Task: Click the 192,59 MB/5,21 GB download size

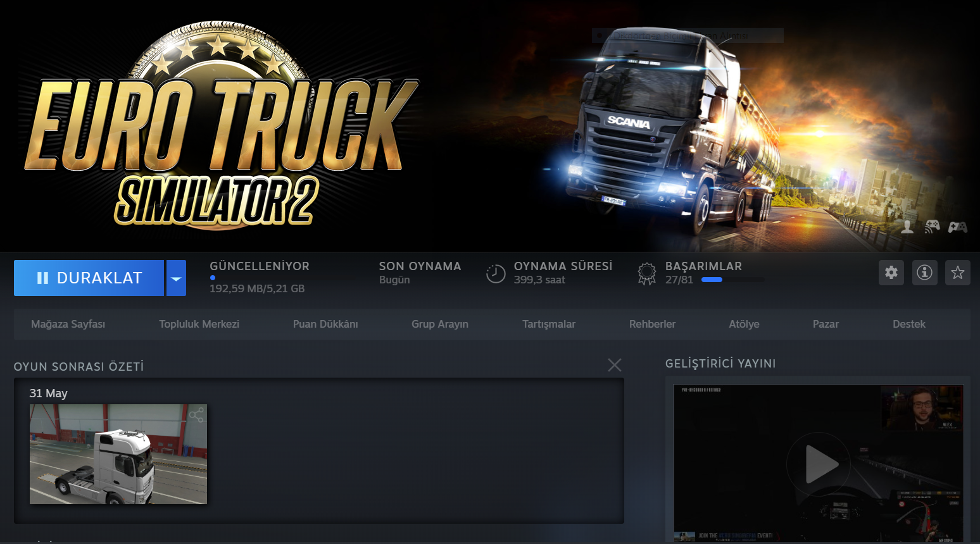Action: pyautogui.click(x=257, y=288)
